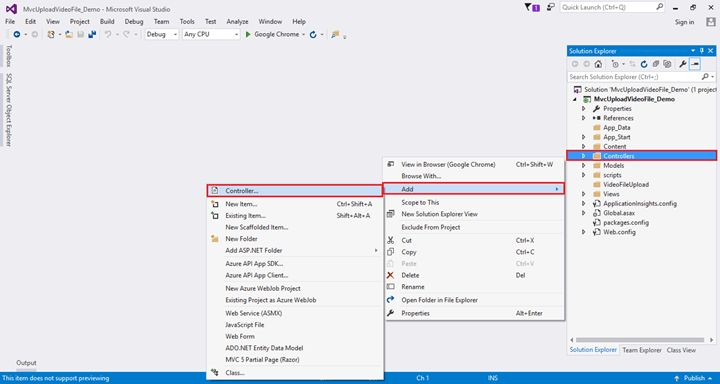Toggle Preview Selected Items button
720x384 pixels.
click(x=695, y=64)
